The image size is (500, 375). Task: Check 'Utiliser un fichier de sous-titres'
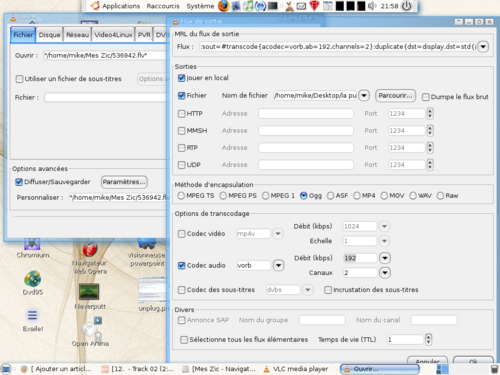(19, 79)
